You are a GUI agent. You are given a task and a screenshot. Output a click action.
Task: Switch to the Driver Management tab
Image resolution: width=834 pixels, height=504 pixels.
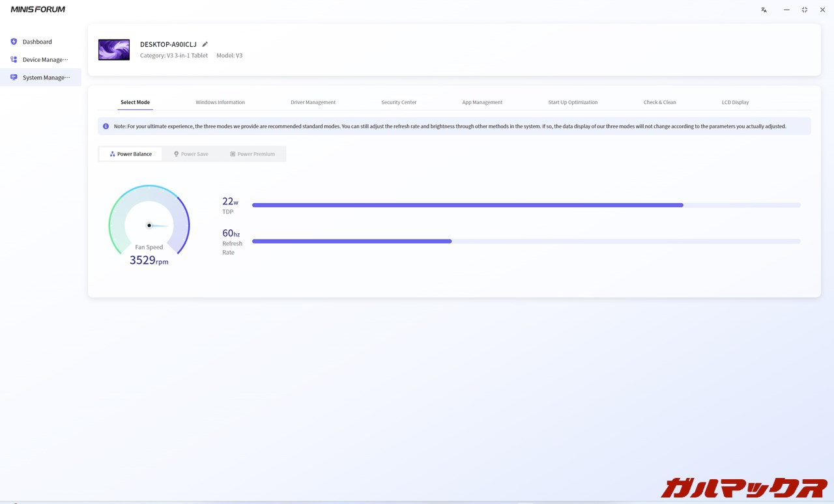pyautogui.click(x=313, y=102)
